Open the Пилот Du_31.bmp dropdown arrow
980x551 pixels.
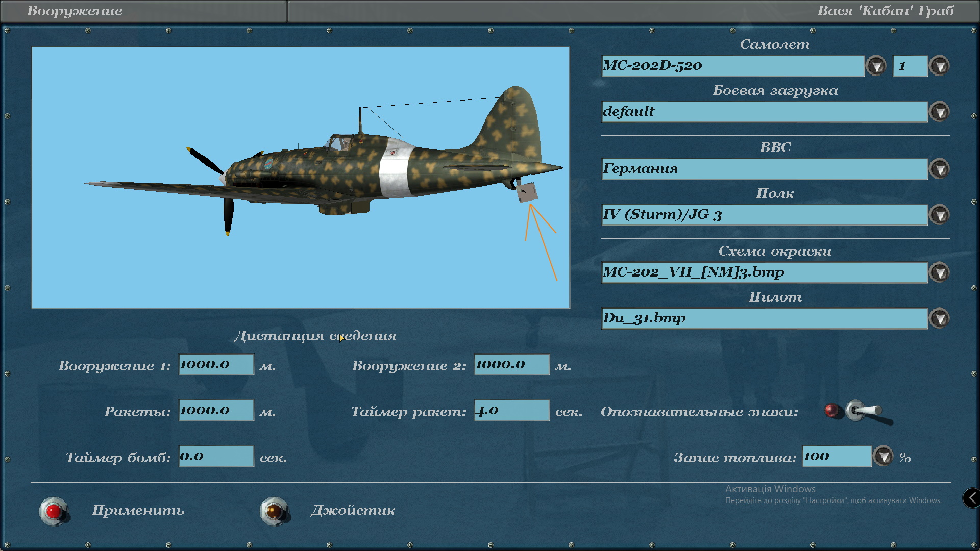[940, 318]
